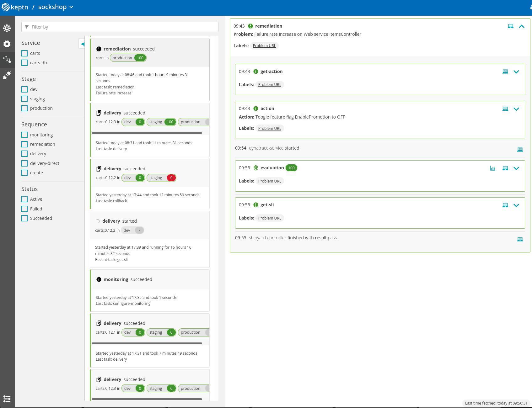This screenshot has height=408, width=532.
Task: Click the delivery icon of carts:0.12.3 started 08:31
Action: (x=99, y=113)
